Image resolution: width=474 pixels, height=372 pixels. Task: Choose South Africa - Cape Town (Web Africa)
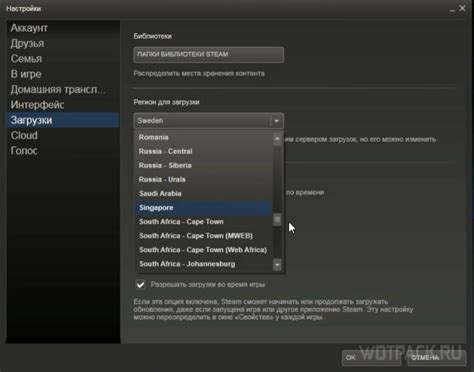203,250
